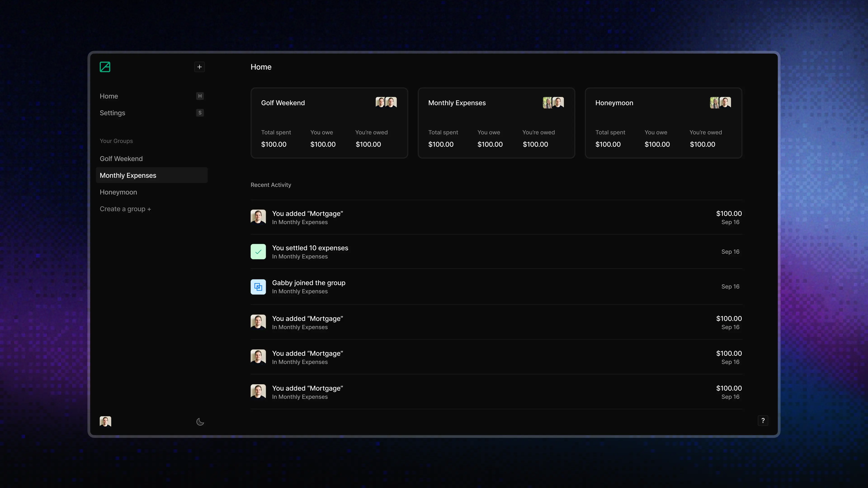The height and width of the screenshot is (488, 868).
Task: Select Monthly Expenses in the groups sidebar
Action: click(x=128, y=175)
